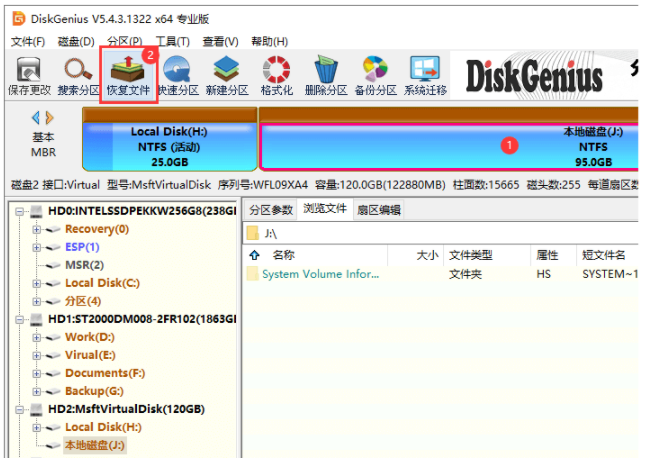This screenshot has height=462, width=652.
Task: Click the 格式化 (Format) toolbar icon
Action: click(x=277, y=69)
